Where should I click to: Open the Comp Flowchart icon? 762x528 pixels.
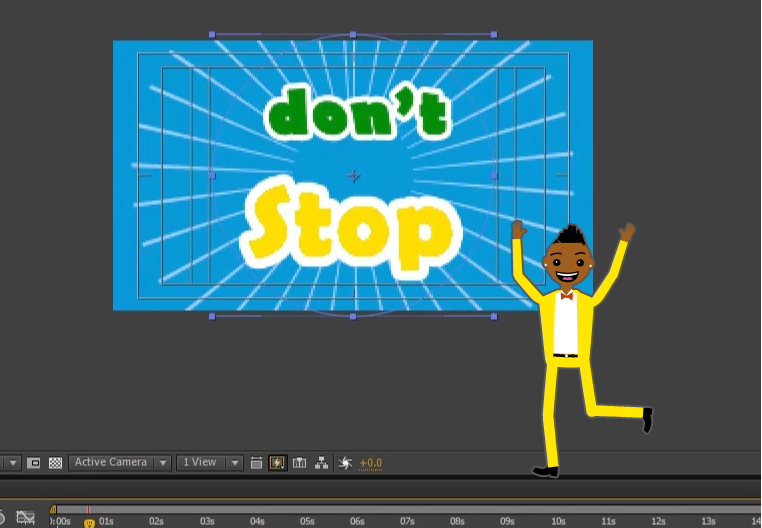[x=321, y=463]
